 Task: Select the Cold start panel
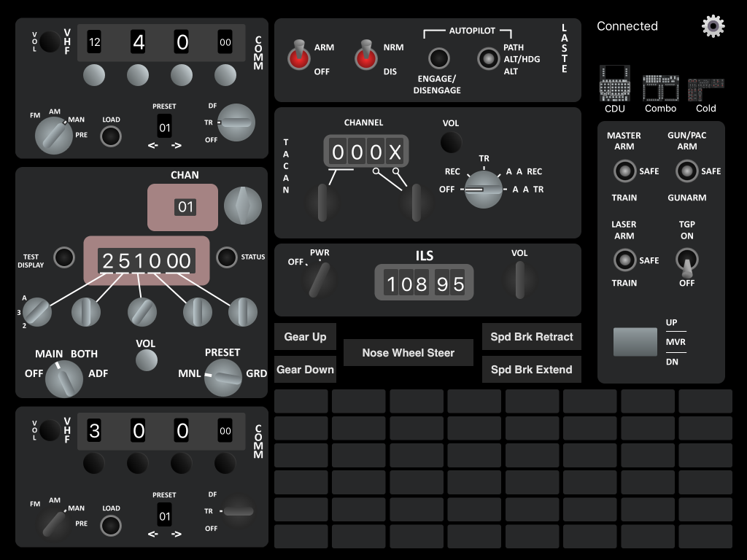point(705,89)
